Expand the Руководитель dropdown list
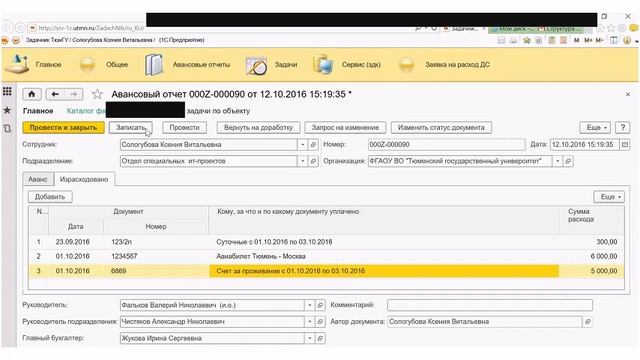The height and width of the screenshot is (360, 640). point(310,305)
